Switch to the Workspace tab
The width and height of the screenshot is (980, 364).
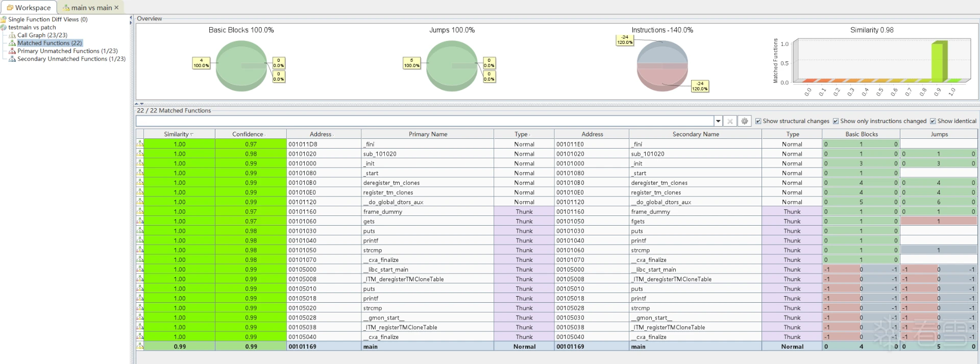(x=29, y=8)
